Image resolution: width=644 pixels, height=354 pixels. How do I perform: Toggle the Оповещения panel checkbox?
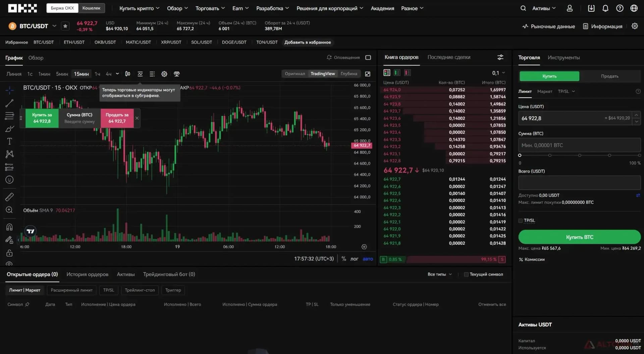pyautogui.click(x=368, y=57)
